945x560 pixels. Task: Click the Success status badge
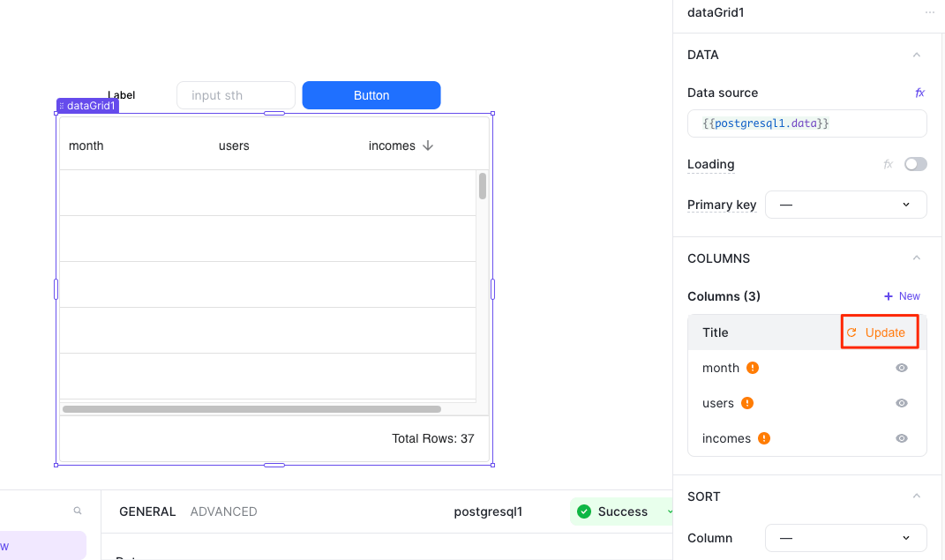621,511
